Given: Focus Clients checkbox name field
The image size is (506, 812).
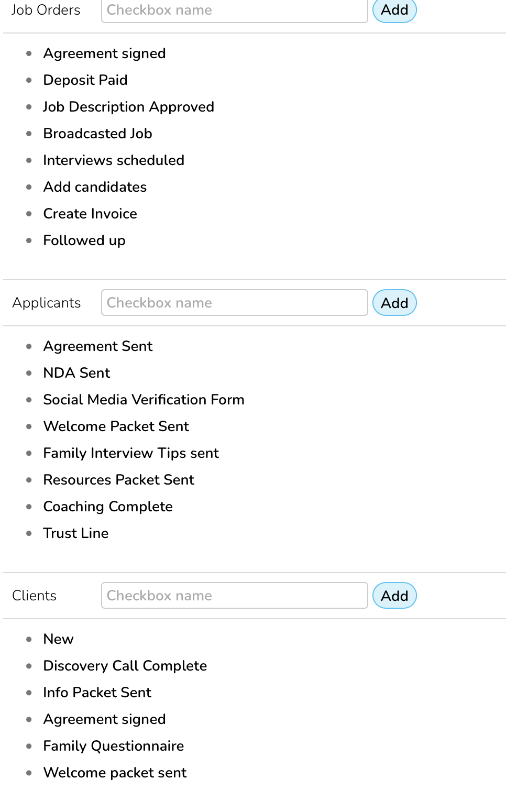Looking at the screenshot, I should coord(234,596).
